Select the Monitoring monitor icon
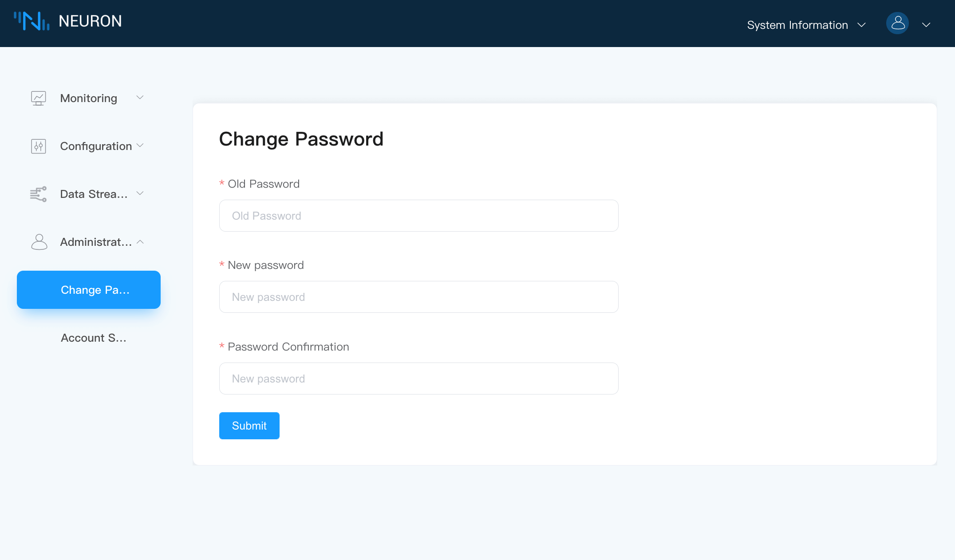The height and width of the screenshot is (560, 955). (x=38, y=98)
